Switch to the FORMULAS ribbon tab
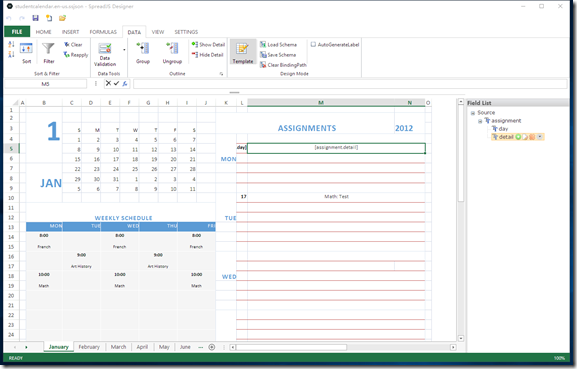 pyautogui.click(x=103, y=32)
